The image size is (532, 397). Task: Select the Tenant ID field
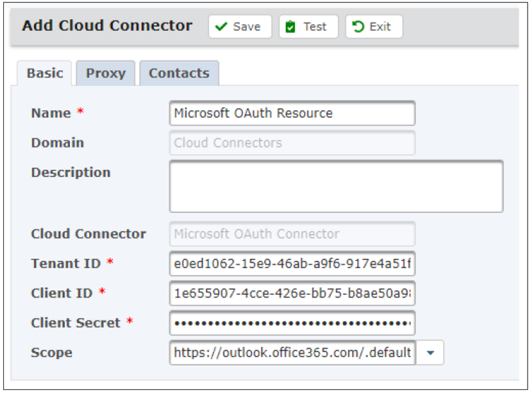pos(291,264)
